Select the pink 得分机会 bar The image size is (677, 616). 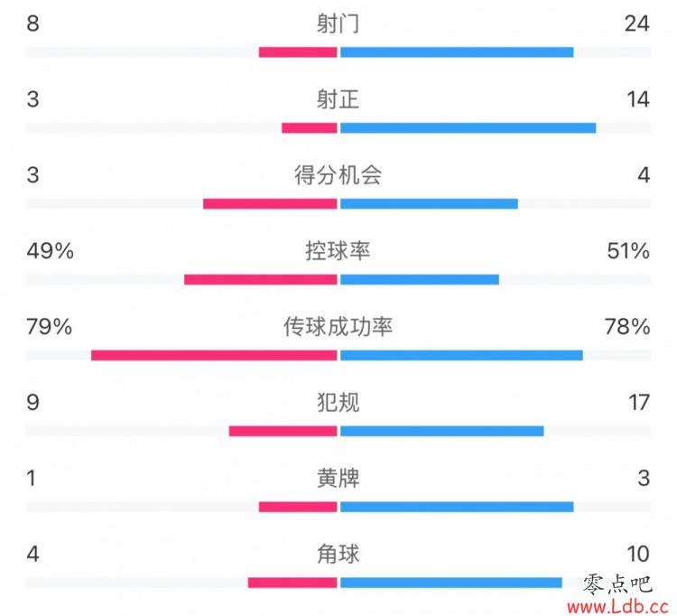point(270,204)
